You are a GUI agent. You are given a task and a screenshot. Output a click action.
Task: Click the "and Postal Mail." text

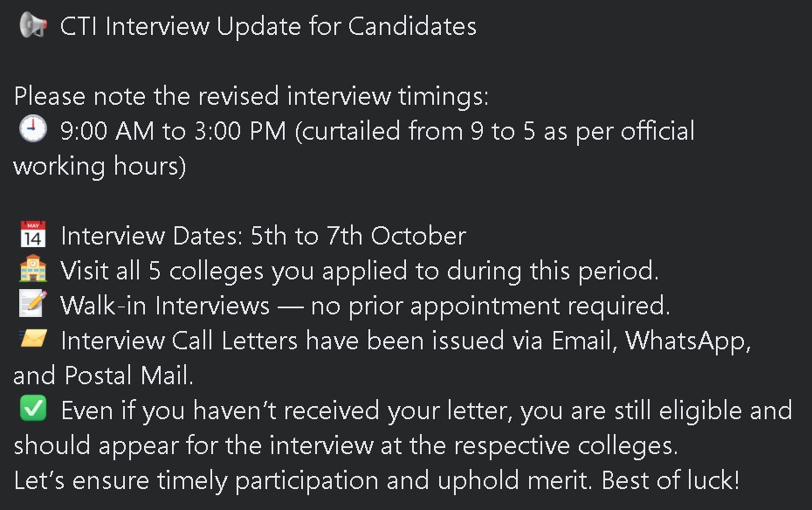coord(104,376)
